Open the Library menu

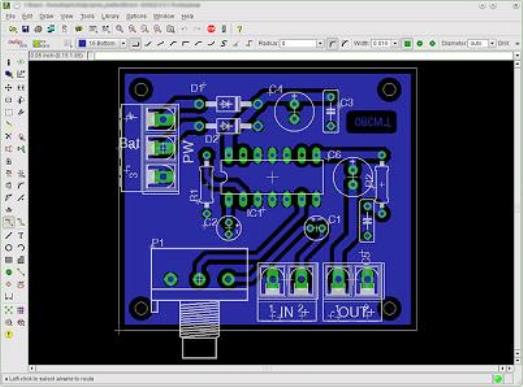click(110, 16)
